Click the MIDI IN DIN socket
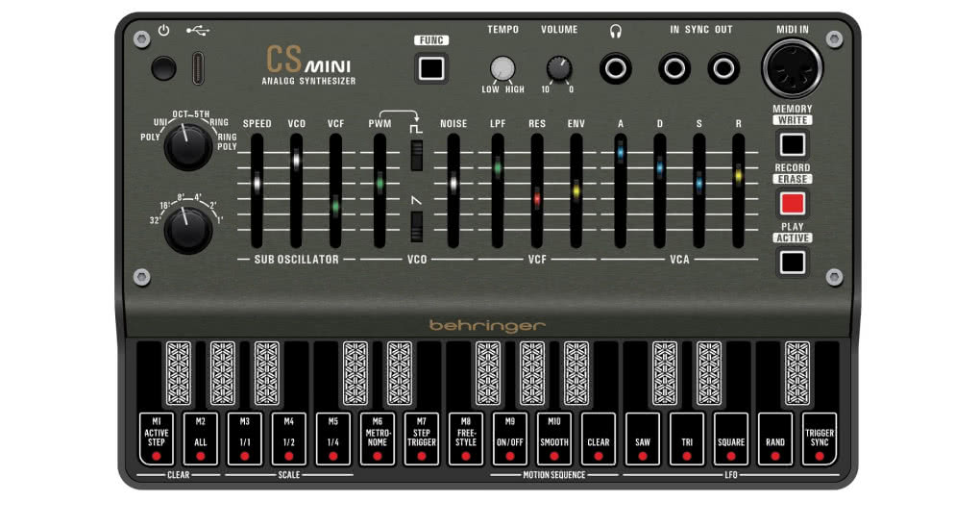This screenshot has width=980, height=527. [x=793, y=67]
